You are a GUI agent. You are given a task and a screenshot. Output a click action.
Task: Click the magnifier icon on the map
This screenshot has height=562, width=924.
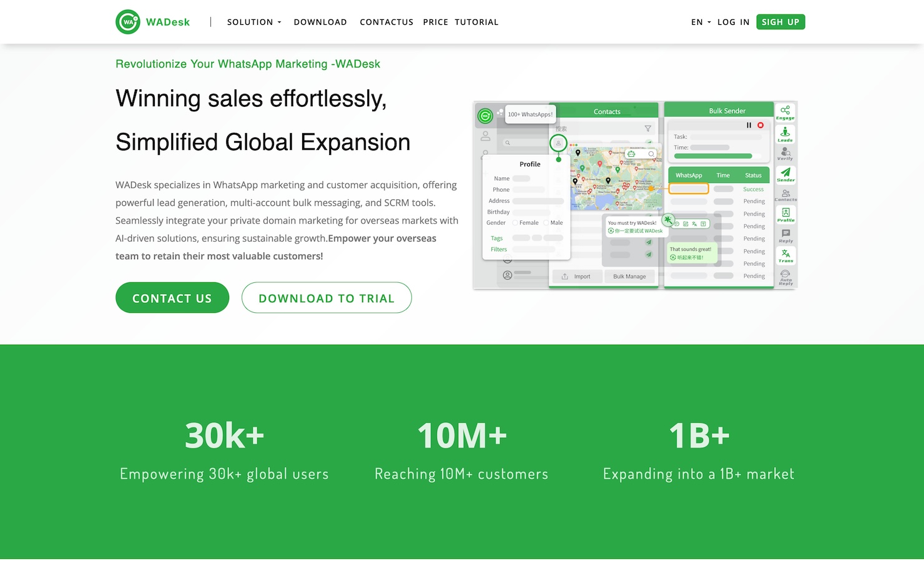[651, 154]
